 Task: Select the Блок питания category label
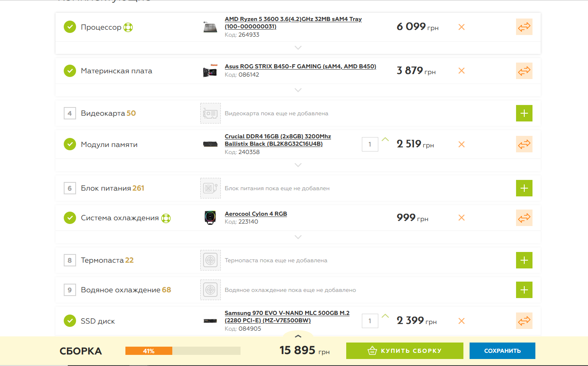click(106, 188)
